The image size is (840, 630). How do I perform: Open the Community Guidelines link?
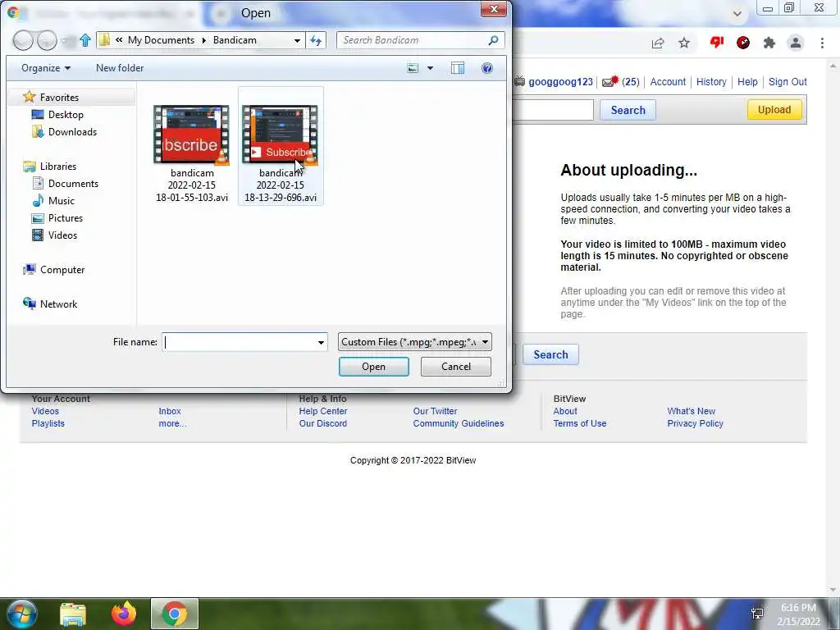click(459, 423)
